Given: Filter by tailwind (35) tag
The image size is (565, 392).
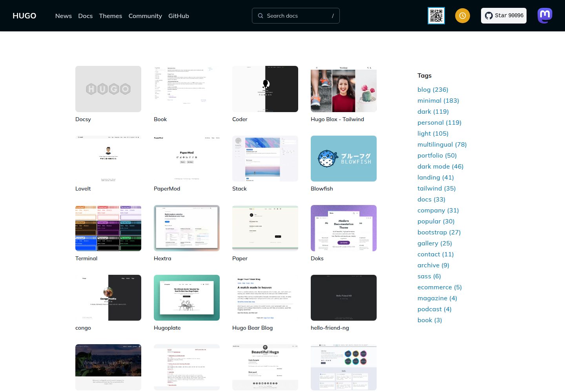Looking at the screenshot, I should (437, 188).
